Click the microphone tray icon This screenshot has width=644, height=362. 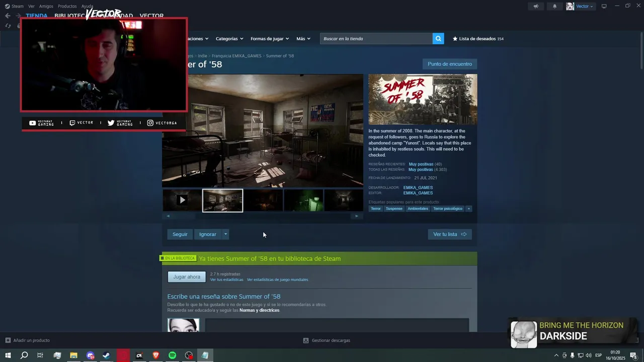573,355
